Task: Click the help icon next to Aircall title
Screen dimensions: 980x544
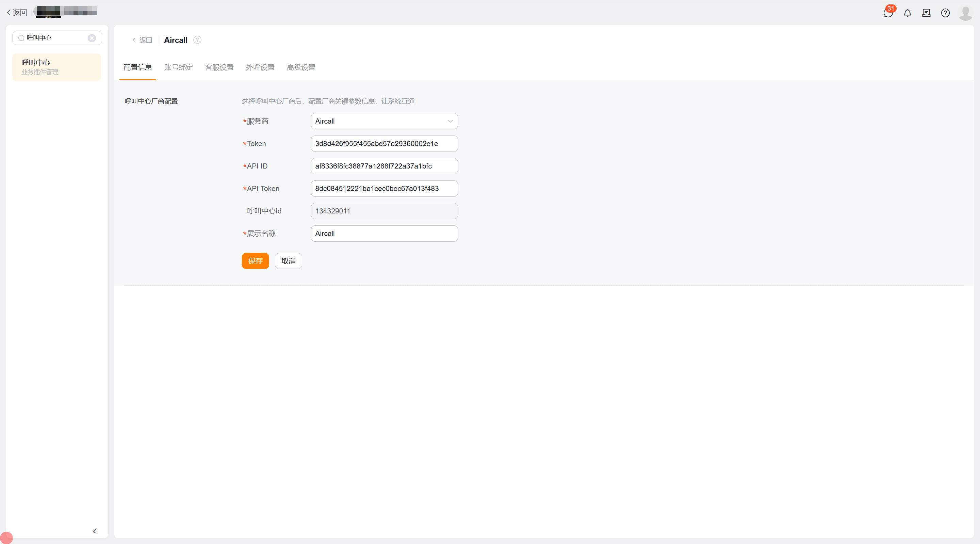Action: point(197,40)
